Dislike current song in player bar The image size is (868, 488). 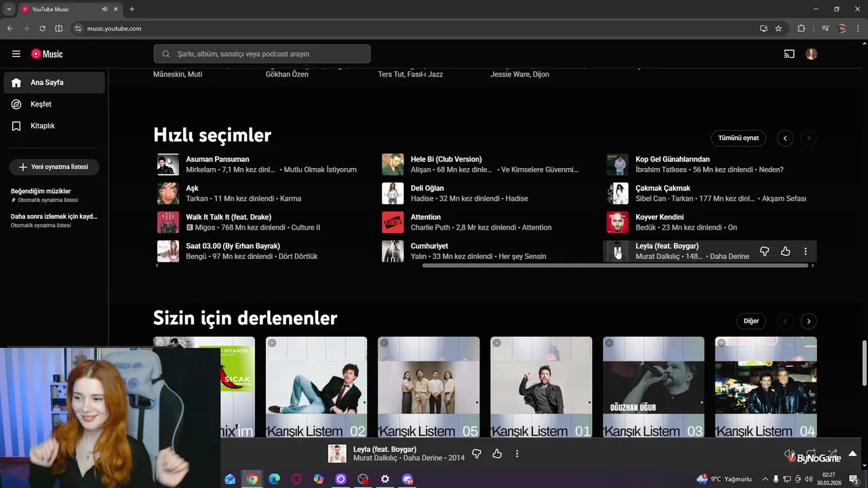tap(476, 453)
